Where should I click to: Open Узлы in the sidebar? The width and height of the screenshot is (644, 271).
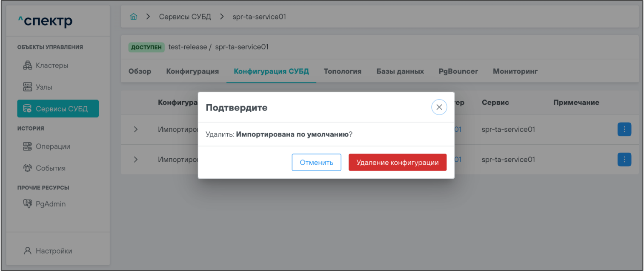38,87
